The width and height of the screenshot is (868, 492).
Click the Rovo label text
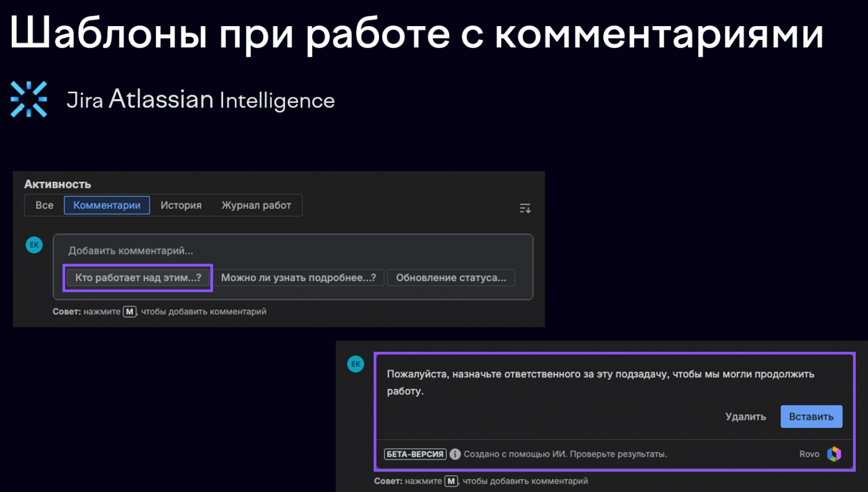pos(809,454)
